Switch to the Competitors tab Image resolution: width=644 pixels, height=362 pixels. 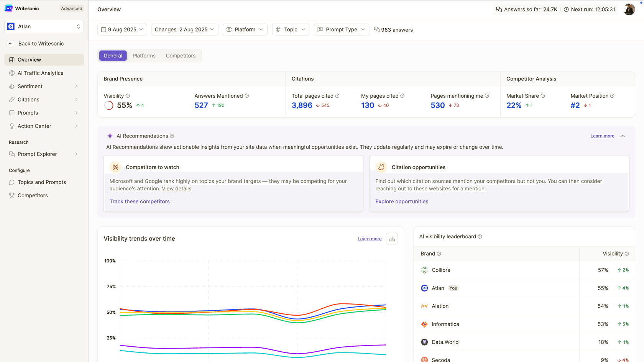pyautogui.click(x=181, y=56)
